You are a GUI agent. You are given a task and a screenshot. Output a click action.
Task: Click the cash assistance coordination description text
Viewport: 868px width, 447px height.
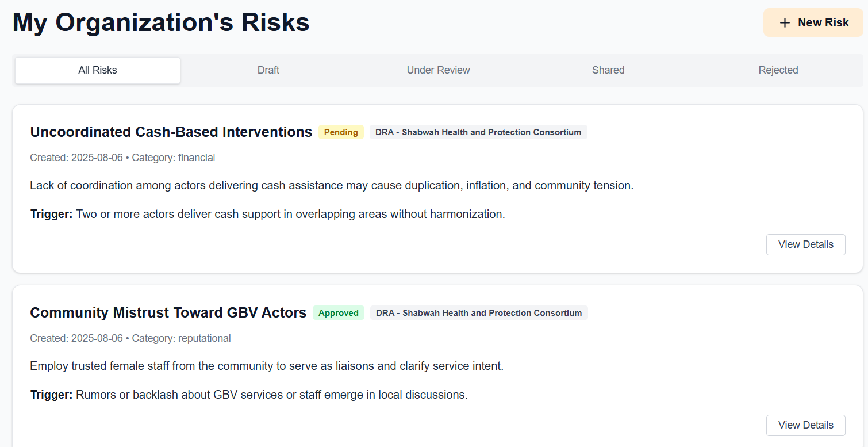click(332, 186)
